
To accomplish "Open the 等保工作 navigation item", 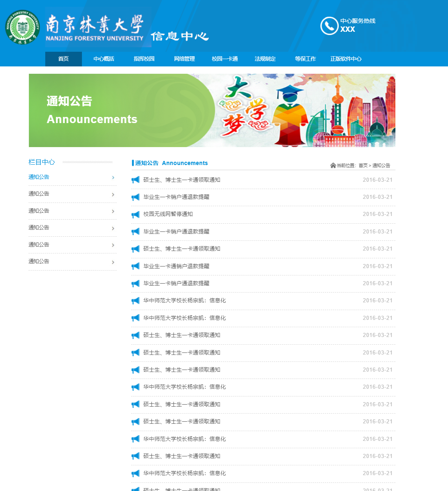I will pos(305,59).
